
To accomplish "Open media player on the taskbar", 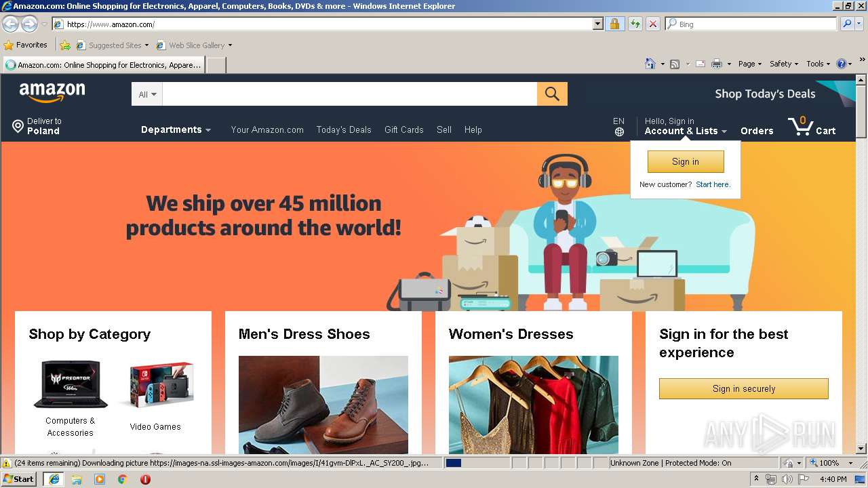I will click(x=100, y=479).
